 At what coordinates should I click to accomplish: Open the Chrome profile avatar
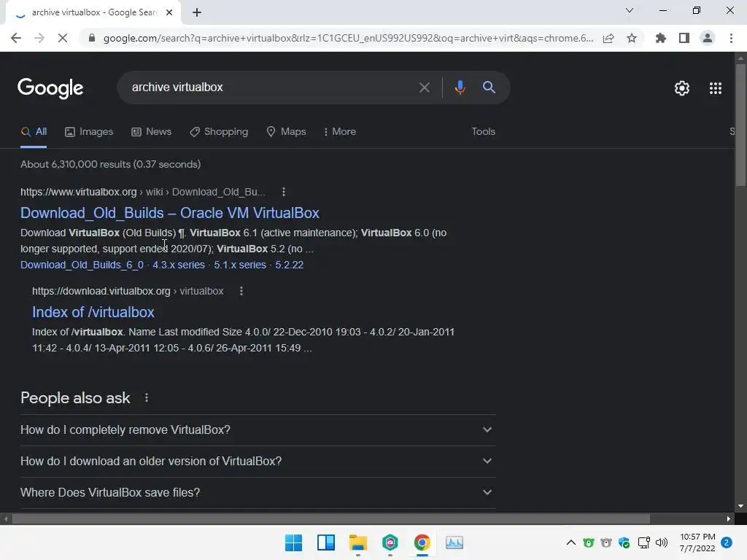pos(708,38)
